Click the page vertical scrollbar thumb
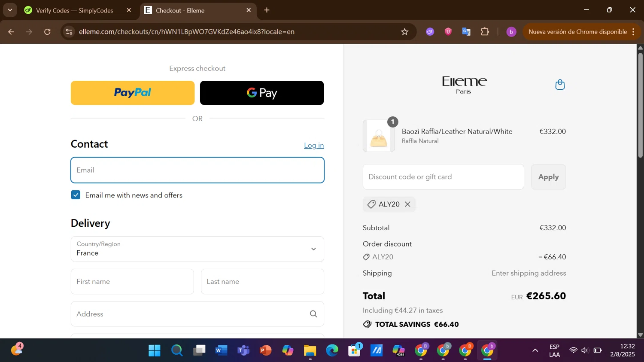Image resolution: width=644 pixels, height=362 pixels. pyautogui.click(x=640, y=105)
